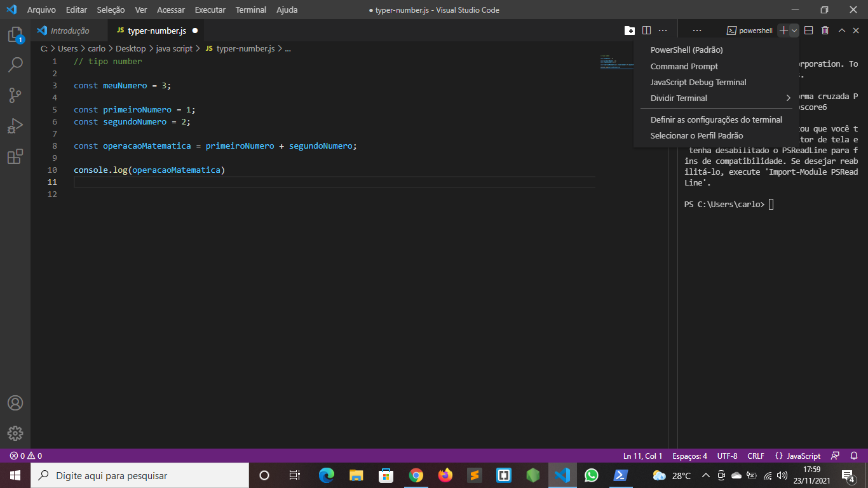Switch to the Introdução tab
The width and height of the screenshot is (868, 488).
tap(70, 30)
